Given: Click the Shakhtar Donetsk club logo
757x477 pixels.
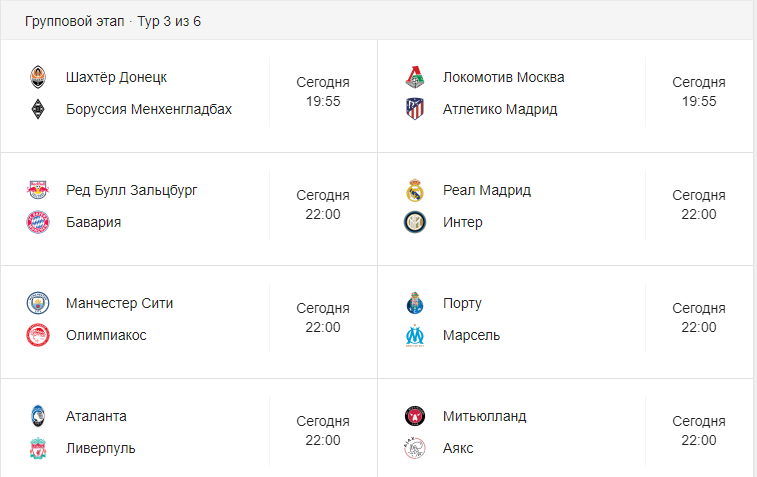Looking at the screenshot, I should click(38, 77).
